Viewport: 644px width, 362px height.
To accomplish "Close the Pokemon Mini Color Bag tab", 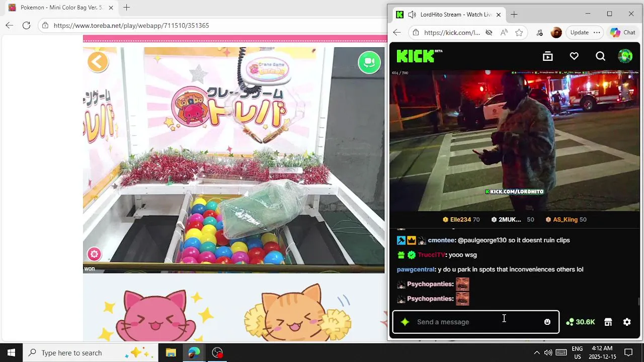I will (x=111, y=8).
